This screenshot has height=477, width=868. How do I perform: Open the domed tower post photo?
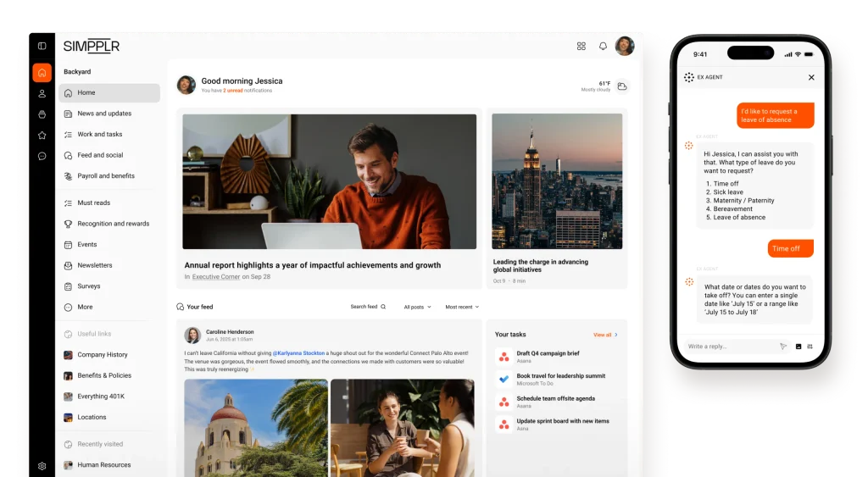click(256, 428)
